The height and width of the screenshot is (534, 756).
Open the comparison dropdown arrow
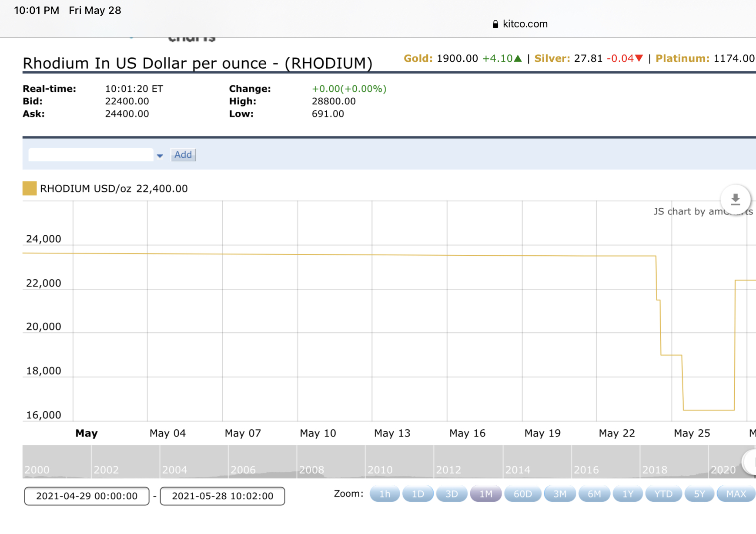point(160,156)
